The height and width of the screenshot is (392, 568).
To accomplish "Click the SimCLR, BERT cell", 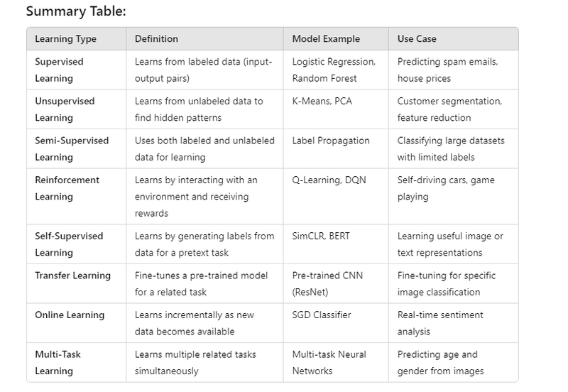I will click(321, 236).
